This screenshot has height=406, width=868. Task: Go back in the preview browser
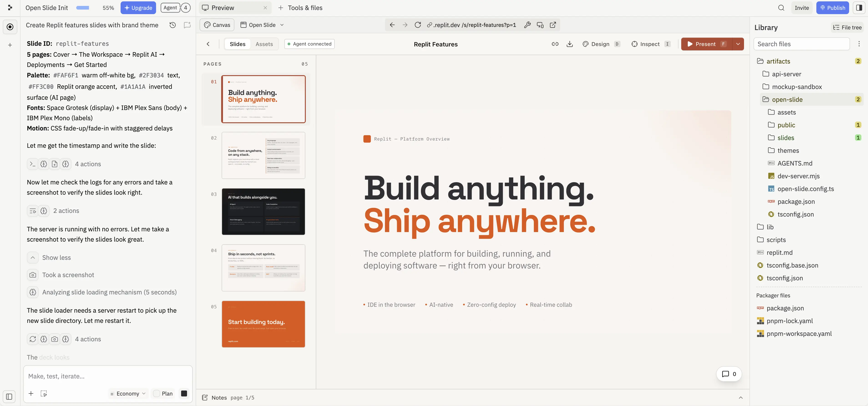tap(392, 25)
